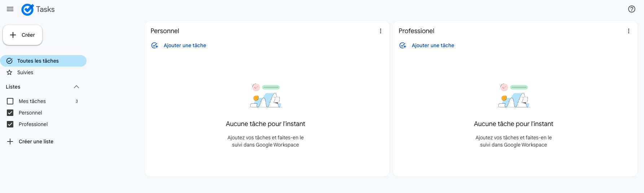Uncheck the Professionel list checkbox
This screenshot has width=644, height=193.
pyautogui.click(x=10, y=124)
